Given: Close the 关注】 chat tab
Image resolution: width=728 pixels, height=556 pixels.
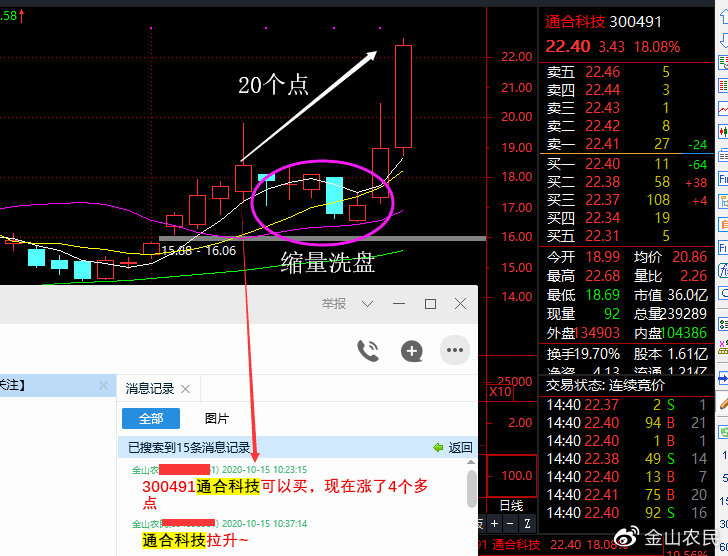Looking at the screenshot, I should pos(103,386).
